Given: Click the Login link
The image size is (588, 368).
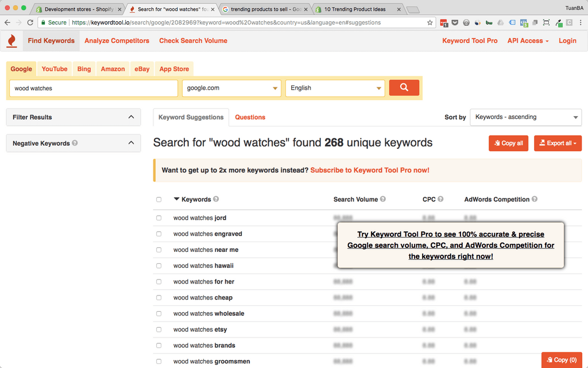Looking at the screenshot, I should point(567,41).
